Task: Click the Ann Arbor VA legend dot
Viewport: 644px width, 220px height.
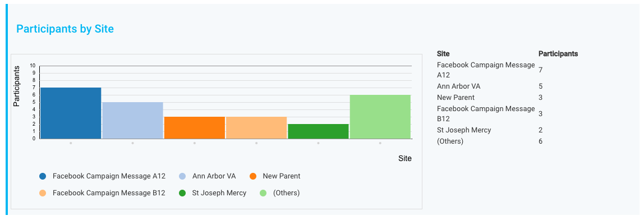Action: 182,176
